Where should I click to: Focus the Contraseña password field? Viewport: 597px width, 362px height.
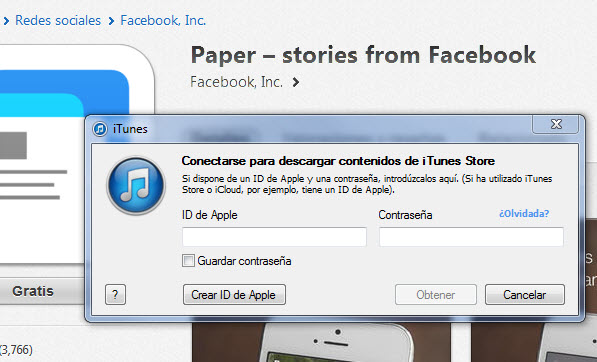(471, 237)
